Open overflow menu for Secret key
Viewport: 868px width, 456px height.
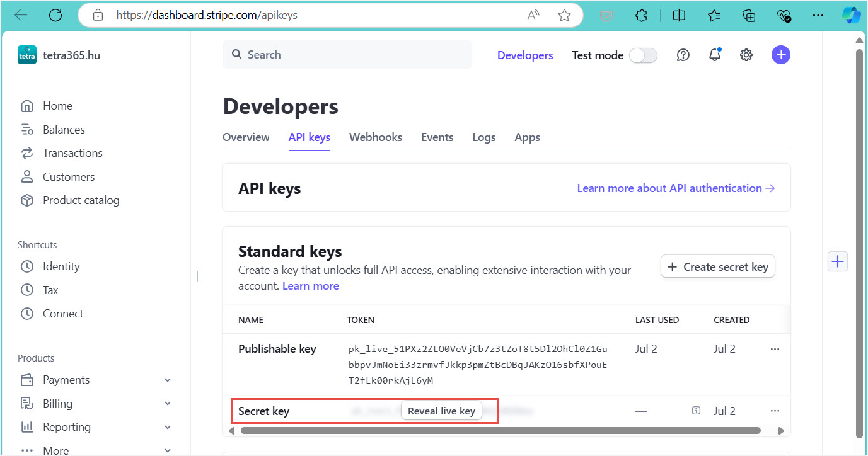pyautogui.click(x=775, y=411)
